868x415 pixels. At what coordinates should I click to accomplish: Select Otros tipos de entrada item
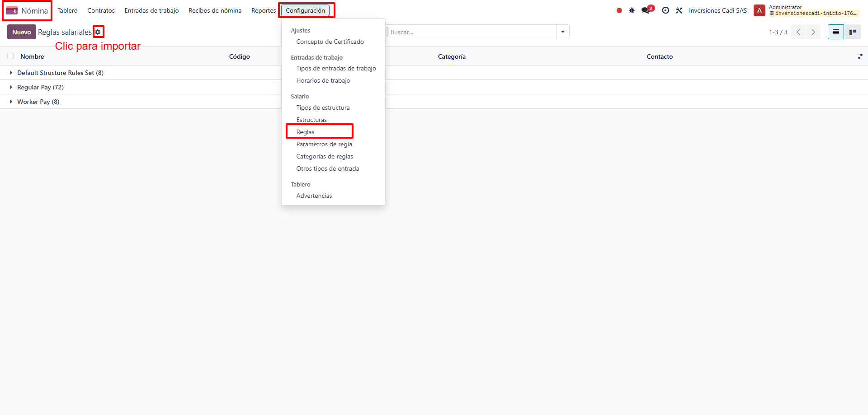click(328, 168)
